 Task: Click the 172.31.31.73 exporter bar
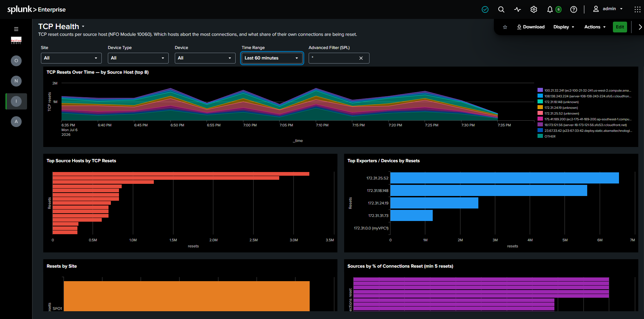coord(411,216)
